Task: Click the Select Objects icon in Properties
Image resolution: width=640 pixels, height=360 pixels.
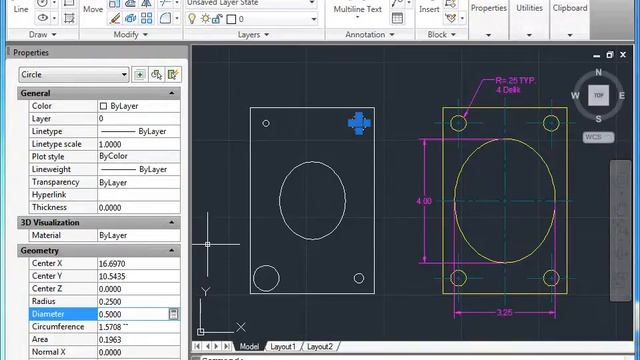Action: (156, 75)
